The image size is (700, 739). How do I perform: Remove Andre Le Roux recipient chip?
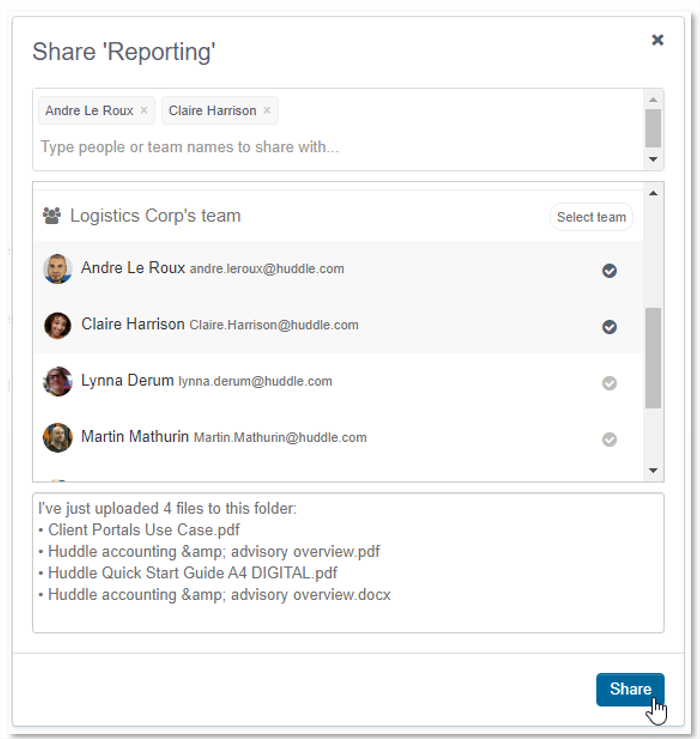144,110
